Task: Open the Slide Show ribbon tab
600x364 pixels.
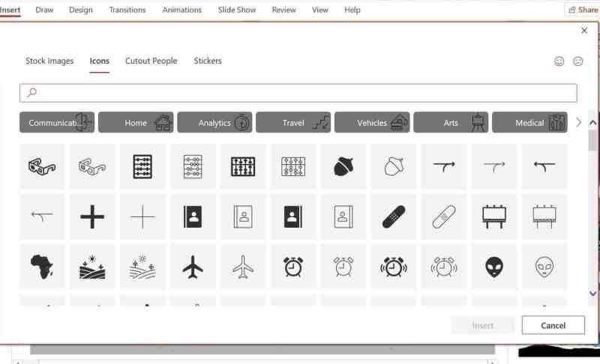Action: pyautogui.click(x=237, y=10)
